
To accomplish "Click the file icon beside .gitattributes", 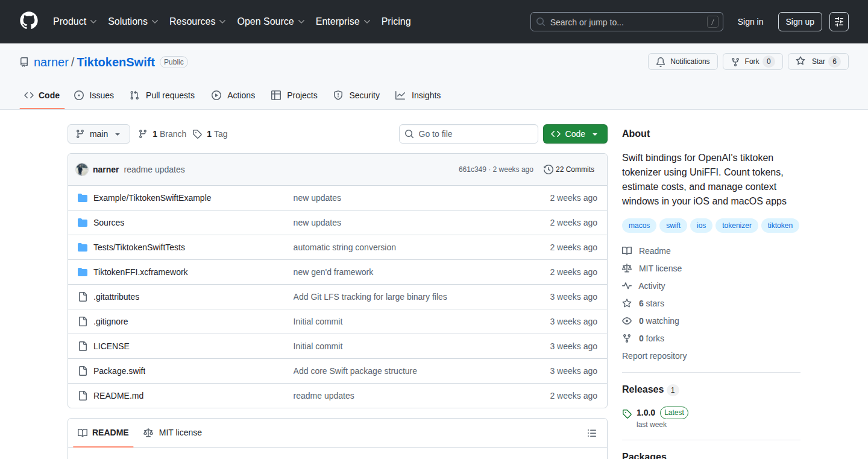I will 83,297.
